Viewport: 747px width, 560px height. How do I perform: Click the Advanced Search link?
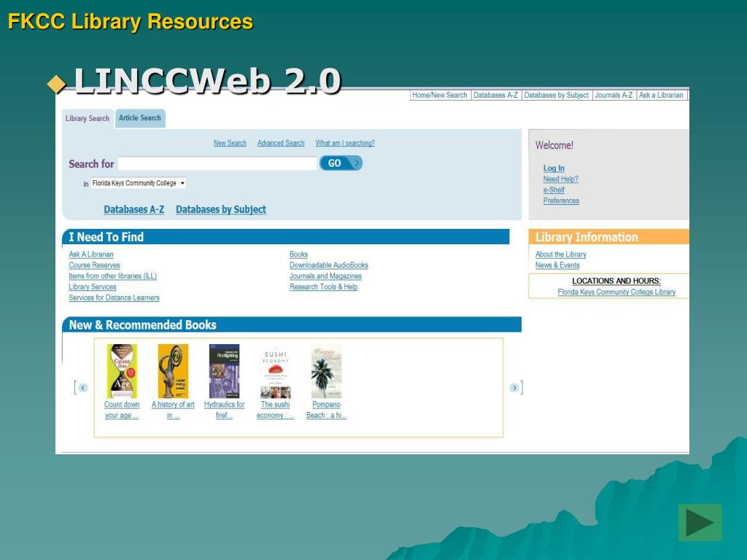pos(281,143)
